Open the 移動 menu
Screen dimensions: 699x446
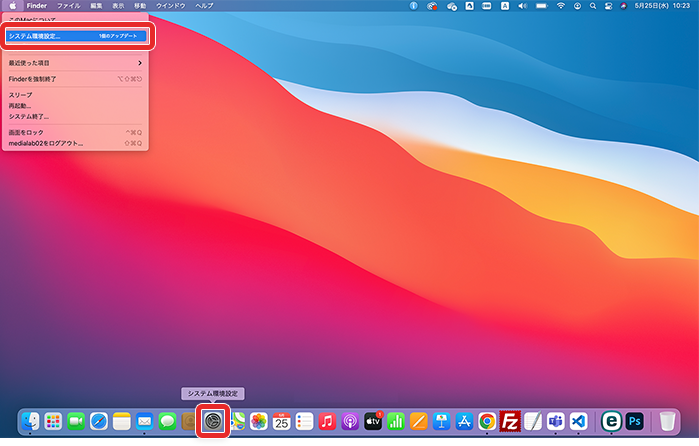click(140, 6)
